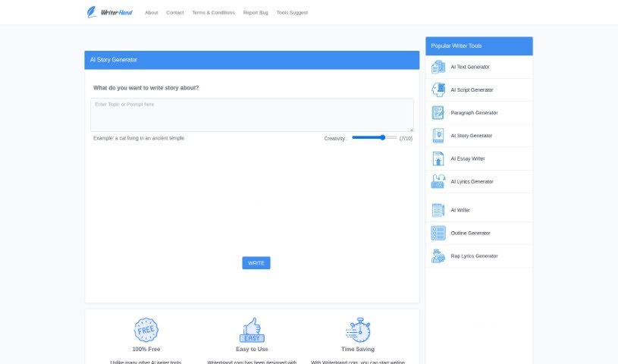Click the Creativity slider handle
The image size is (618, 364).
click(382, 137)
